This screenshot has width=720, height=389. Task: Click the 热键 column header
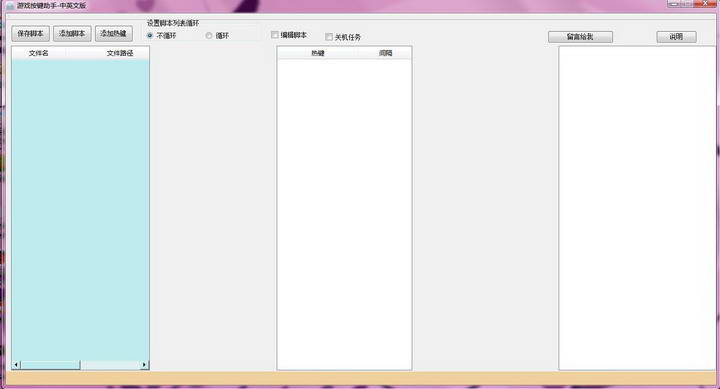pyautogui.click(x=318, y=53)
